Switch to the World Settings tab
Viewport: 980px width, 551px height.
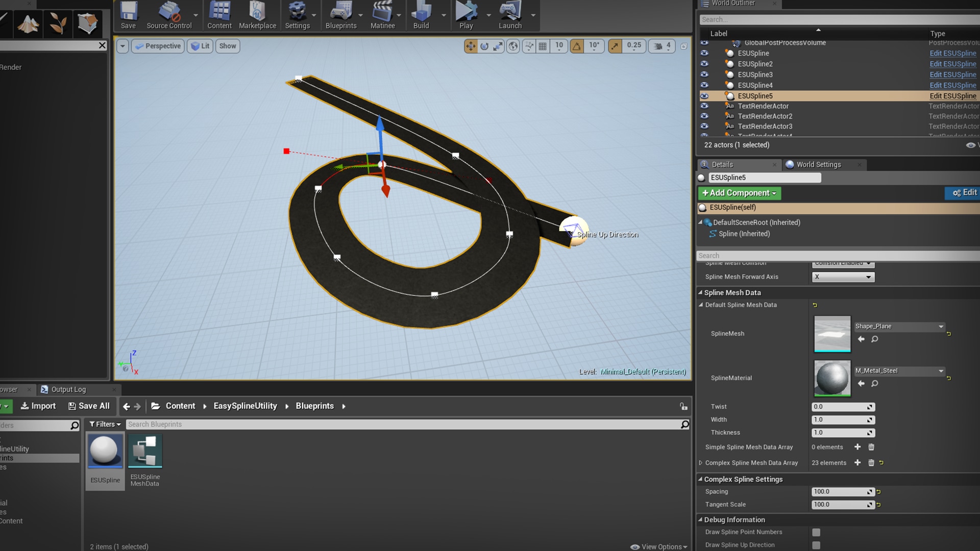pos(818,164)
